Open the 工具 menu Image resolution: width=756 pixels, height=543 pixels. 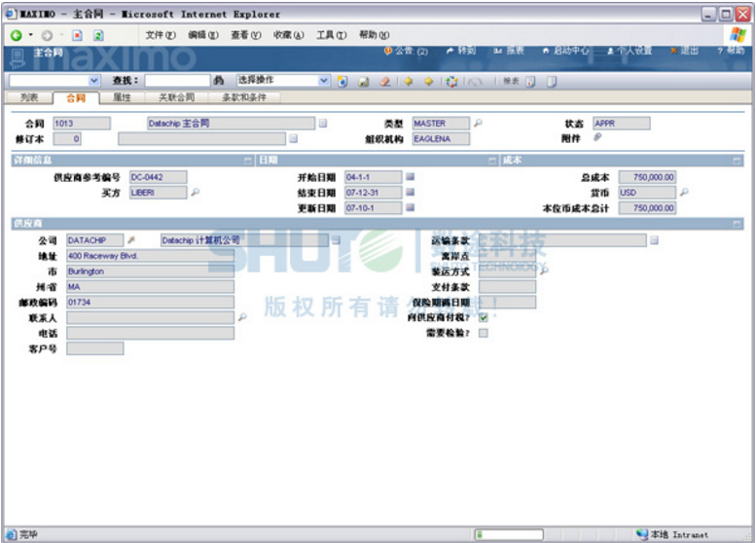[331, 35]
